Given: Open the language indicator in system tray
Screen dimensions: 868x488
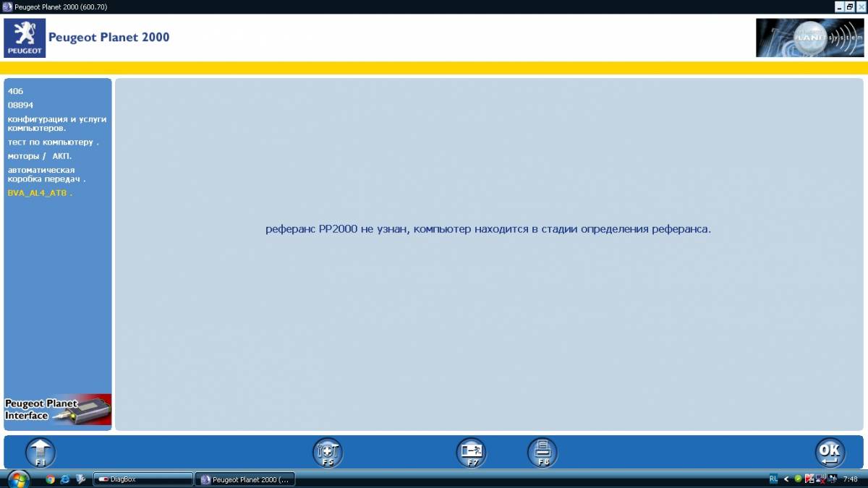Looking at the screenshot, I should 774,479.
